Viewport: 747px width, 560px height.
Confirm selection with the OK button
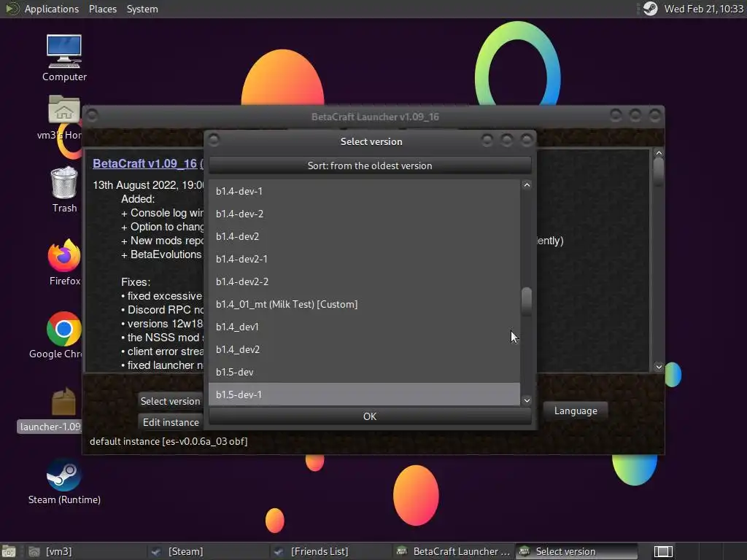pos(370,416)
